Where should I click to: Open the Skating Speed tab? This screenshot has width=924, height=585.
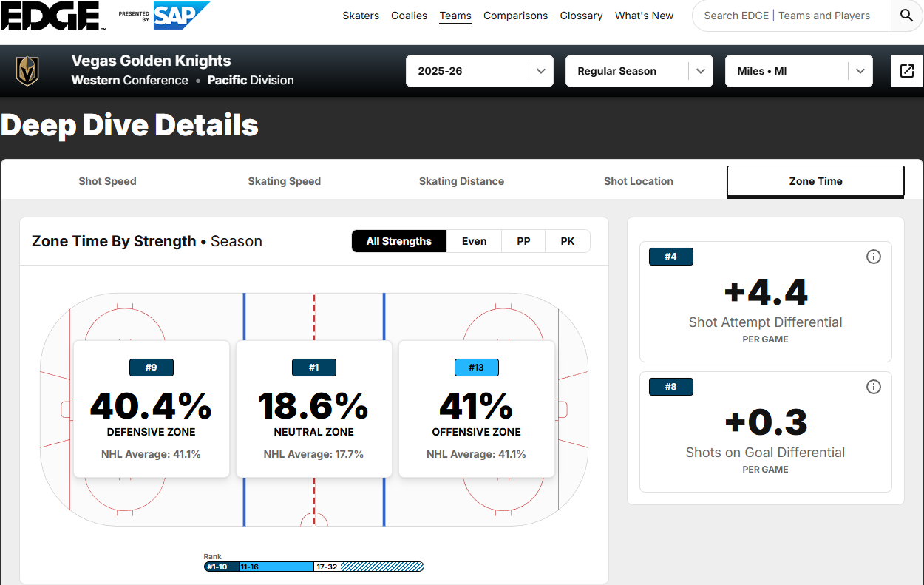[x=284, y=181]
